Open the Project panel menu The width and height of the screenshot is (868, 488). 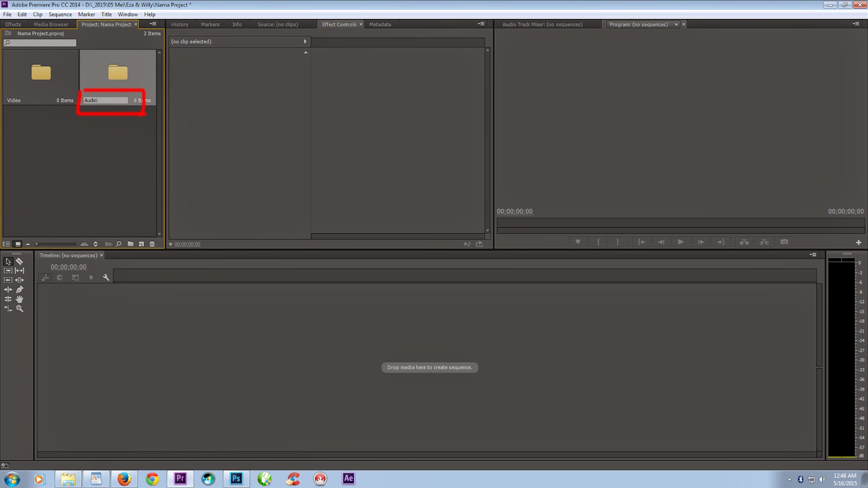click(152, 24)
